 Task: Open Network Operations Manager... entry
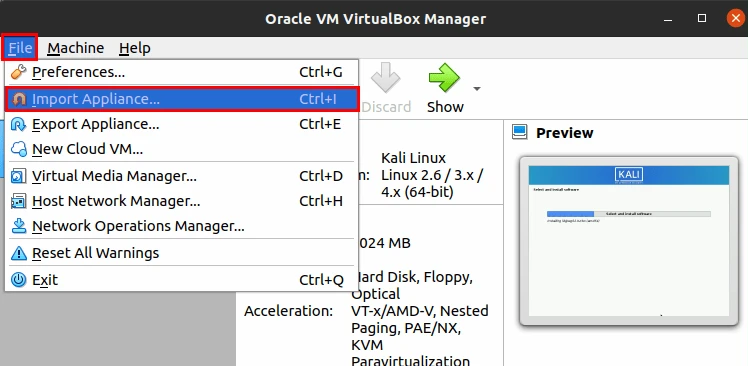(x=182, y=226)
